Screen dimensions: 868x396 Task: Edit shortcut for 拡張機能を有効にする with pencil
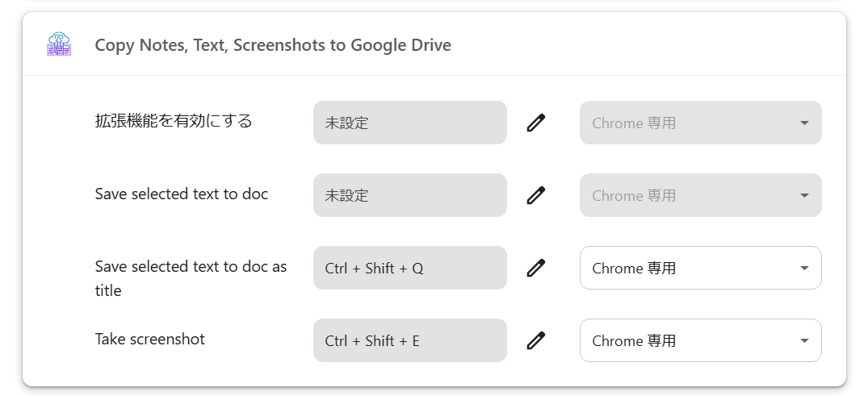point(536,123)
